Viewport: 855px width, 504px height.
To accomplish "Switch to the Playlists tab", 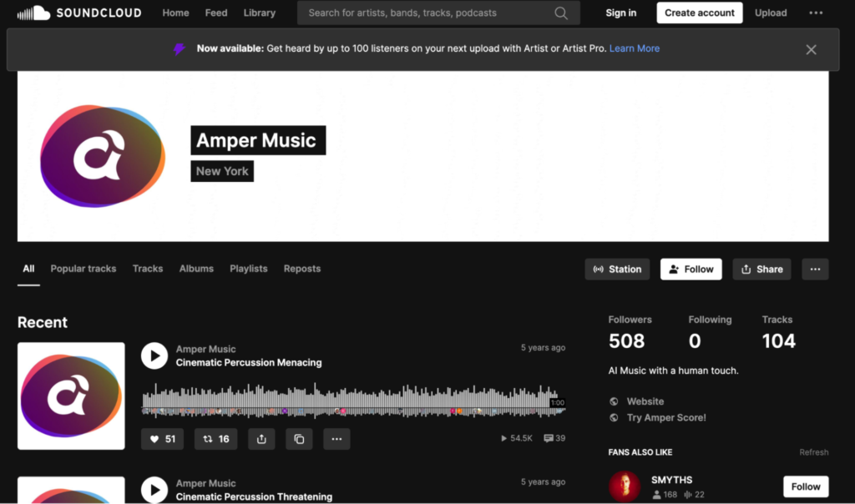I will 249,269.
